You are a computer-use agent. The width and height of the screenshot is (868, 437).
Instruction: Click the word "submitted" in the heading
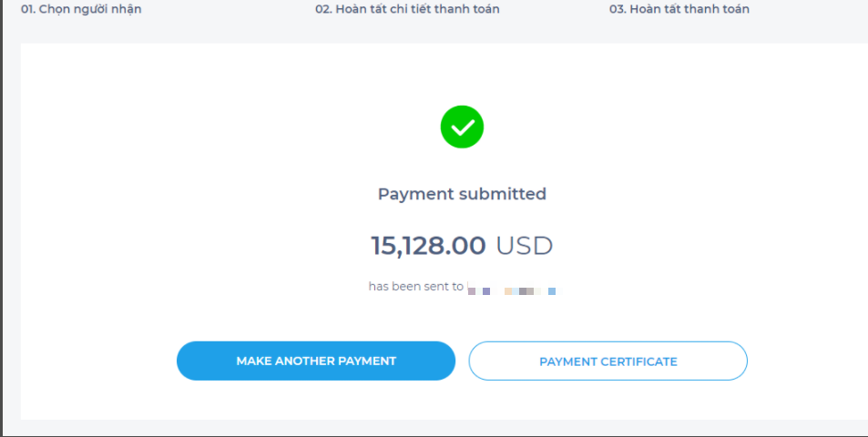point(502,194)
